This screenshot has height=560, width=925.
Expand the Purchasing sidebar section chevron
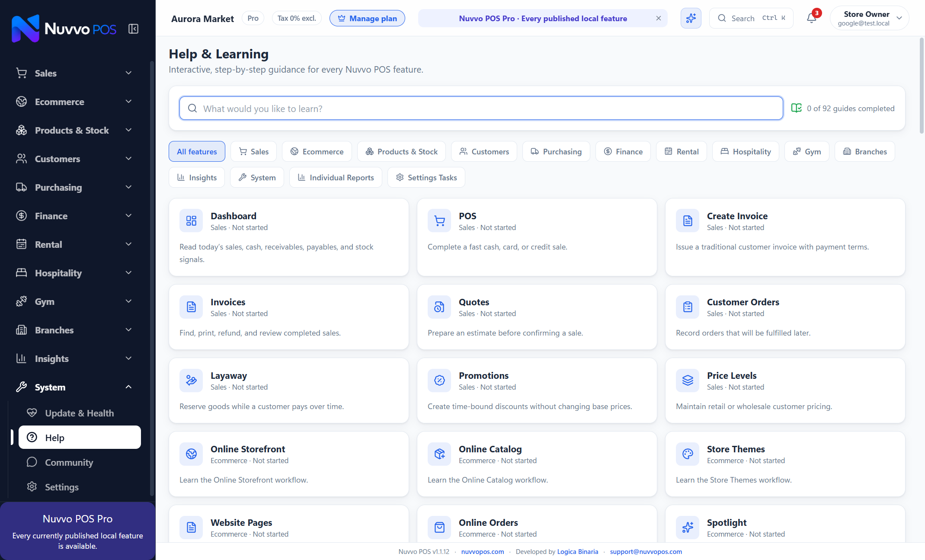click(128, 187)
